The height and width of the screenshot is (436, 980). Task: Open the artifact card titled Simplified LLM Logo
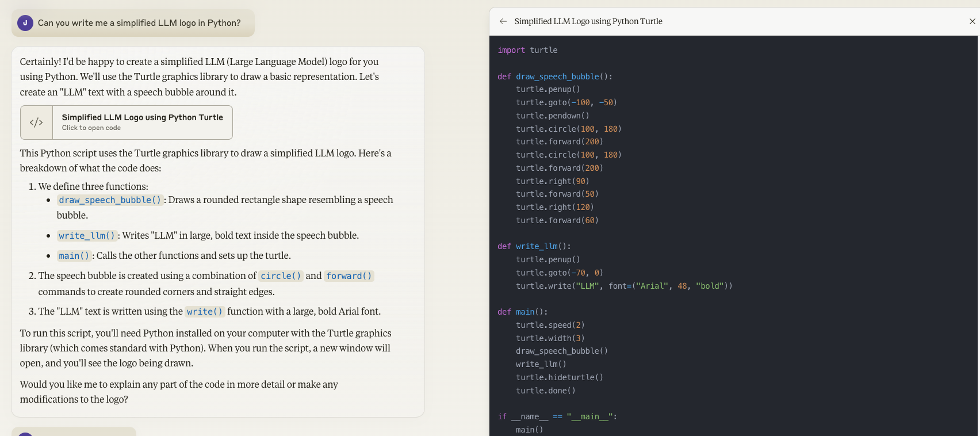tap(142, 117)
